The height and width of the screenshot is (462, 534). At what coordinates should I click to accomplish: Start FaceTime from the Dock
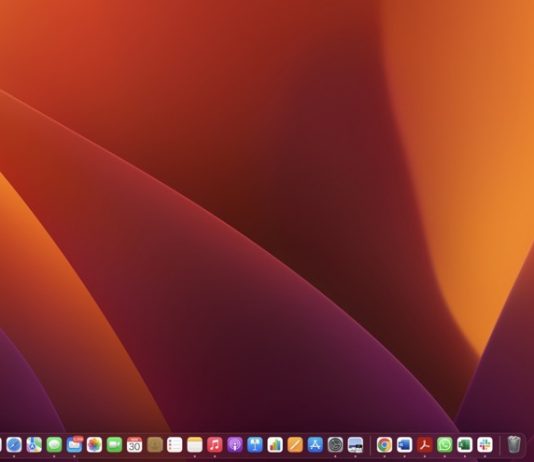pos(114,445)
